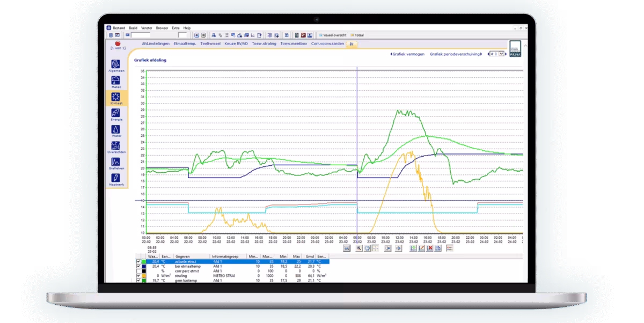This screenshot has width=644, height=323.
Task: Toggle the 'gem kastemp' series checkbox
Action: tap(138, 280)
